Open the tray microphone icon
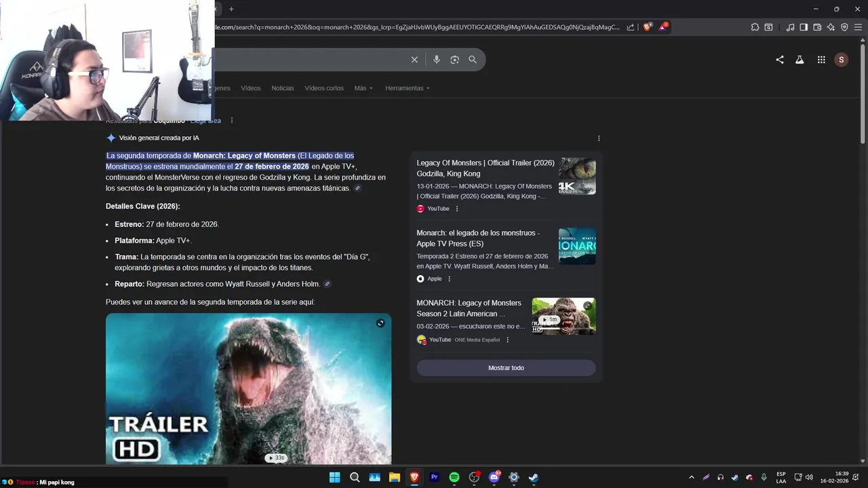This screenshot has height=488, width=868. coord(764,477)
